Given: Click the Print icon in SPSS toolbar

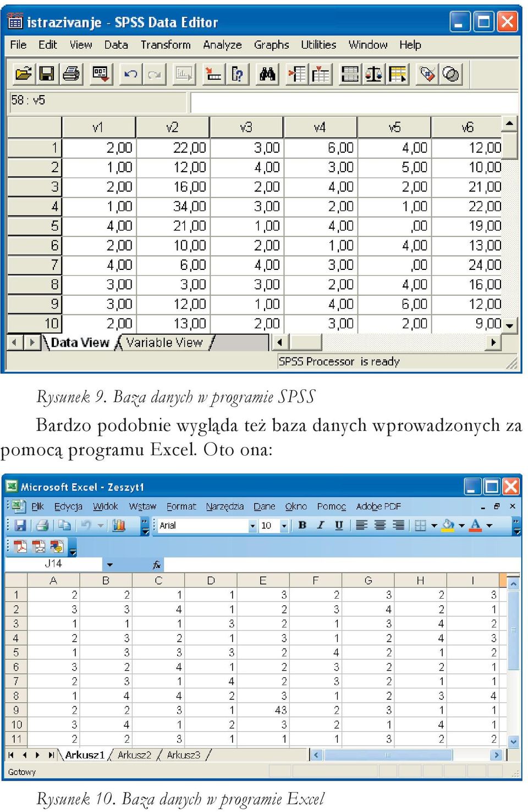Looking at the screenshot, I should (x=71, y=74).
